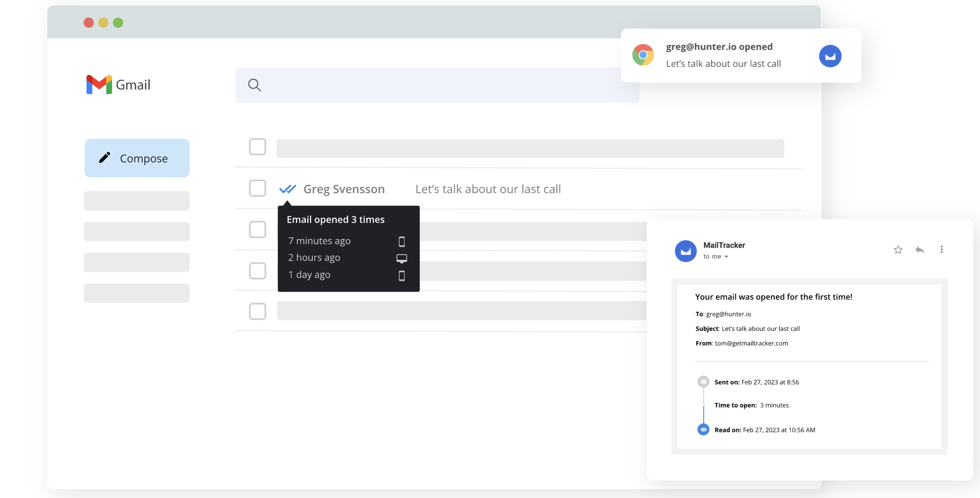Click notification text Let's talk about our last call
The image size is (980, 498).
click(x=723, y=64)
